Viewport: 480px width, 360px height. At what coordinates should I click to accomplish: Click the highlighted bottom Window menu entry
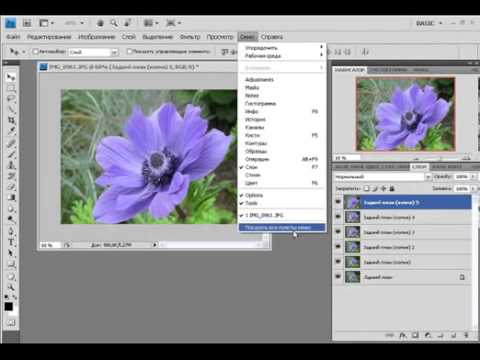tap(282, 227)
